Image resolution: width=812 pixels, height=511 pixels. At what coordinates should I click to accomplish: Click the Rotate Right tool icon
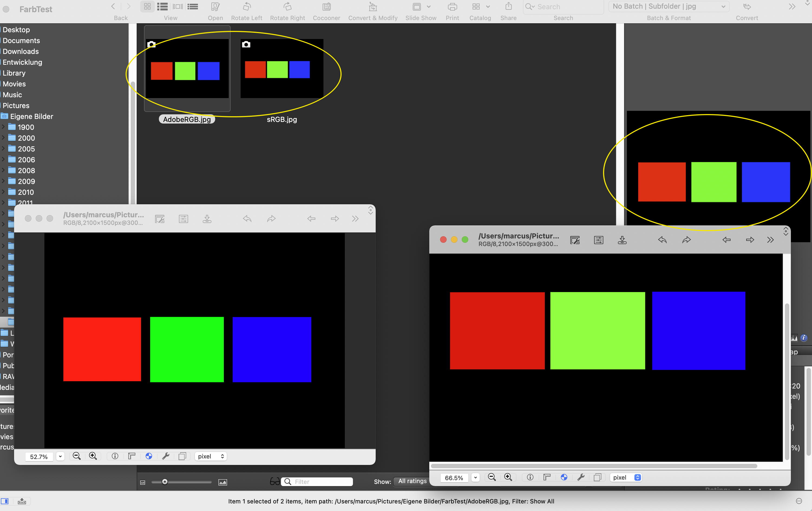click(287, 7)
